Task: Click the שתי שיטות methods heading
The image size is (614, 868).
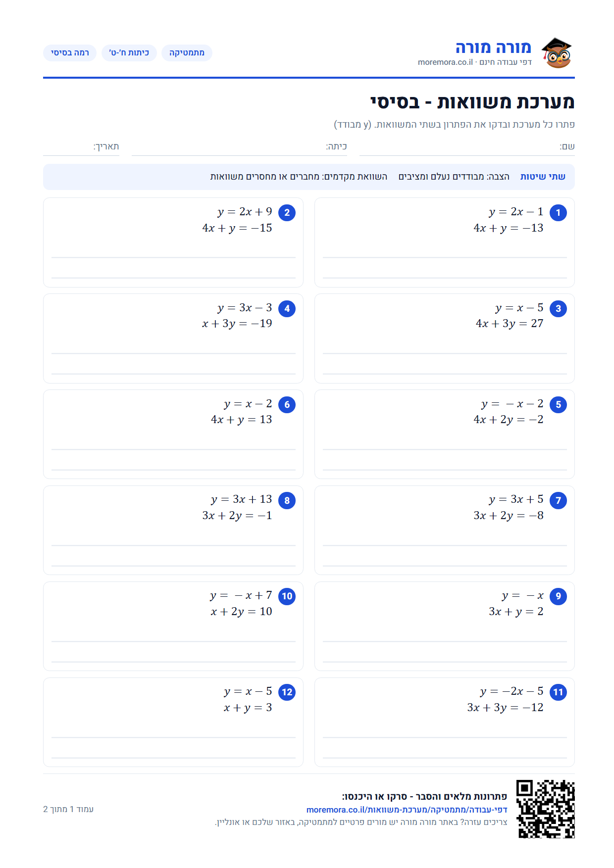Action: [x=543, y=177]
